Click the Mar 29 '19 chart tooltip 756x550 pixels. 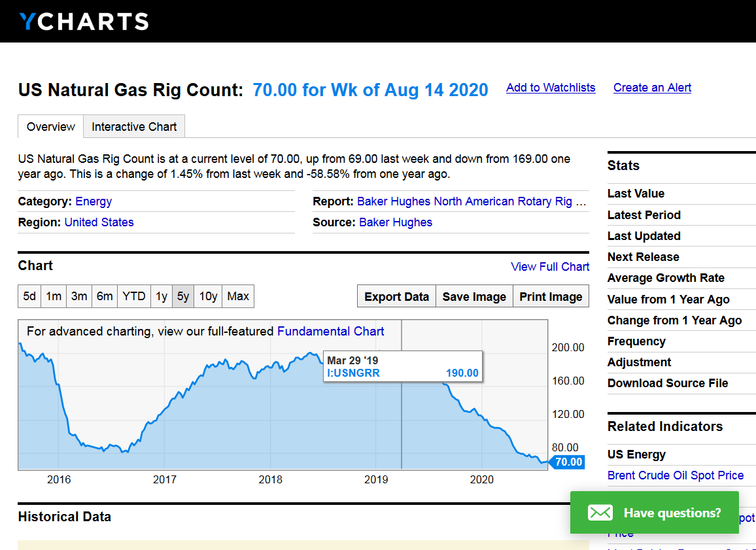coord(403,366)
